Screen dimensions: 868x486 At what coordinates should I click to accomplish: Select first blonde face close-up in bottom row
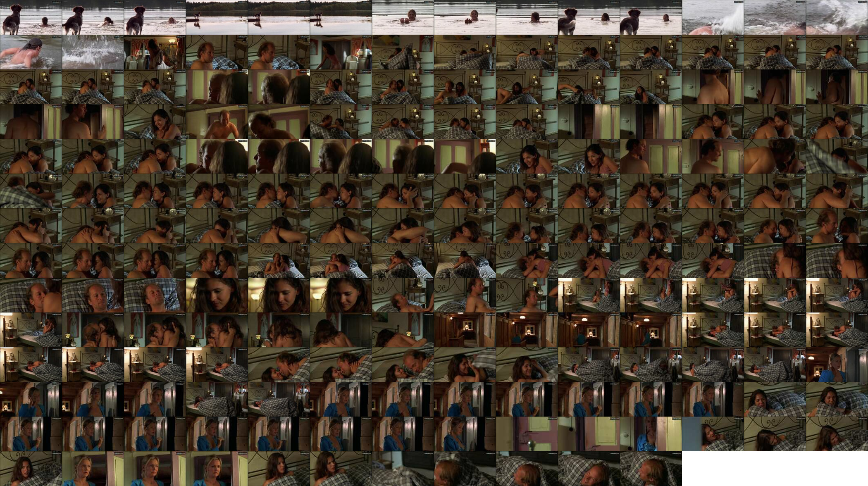[x=93, y=469]
